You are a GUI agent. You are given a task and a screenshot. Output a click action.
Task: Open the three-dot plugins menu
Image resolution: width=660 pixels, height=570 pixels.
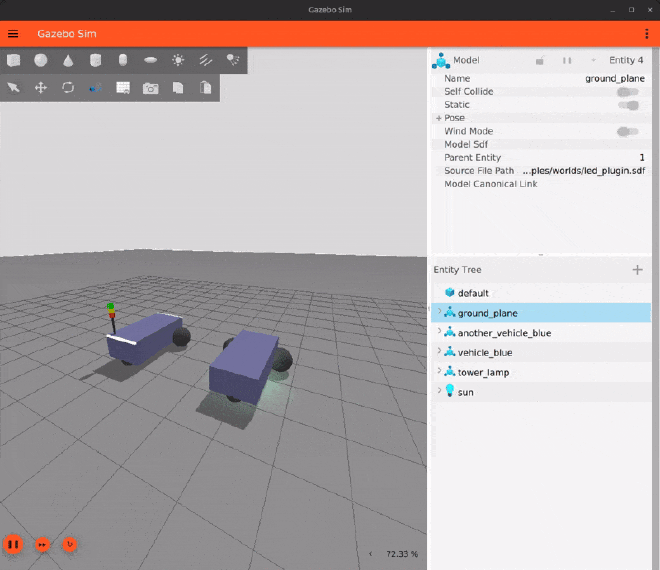(x=646, y=33)
